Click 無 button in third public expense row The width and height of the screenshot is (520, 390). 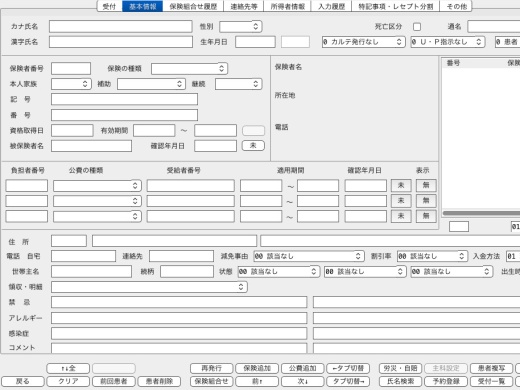tap(426, 216)
